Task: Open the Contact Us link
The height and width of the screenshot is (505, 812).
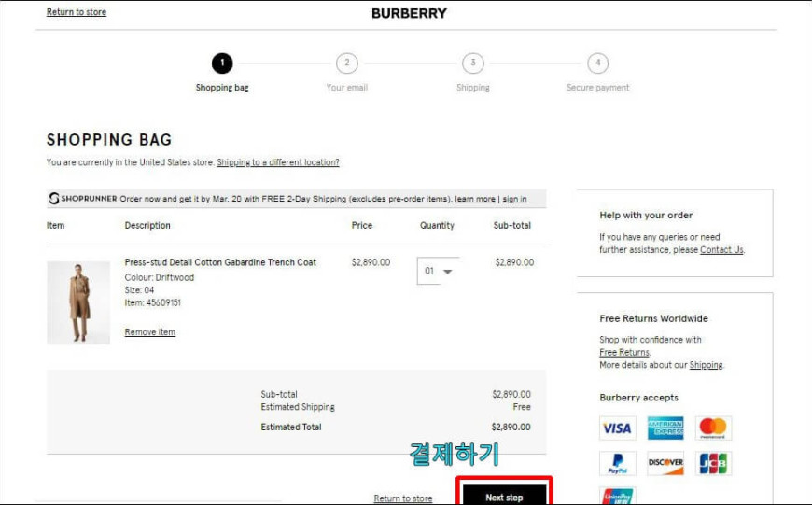Action: pos(721,249)
